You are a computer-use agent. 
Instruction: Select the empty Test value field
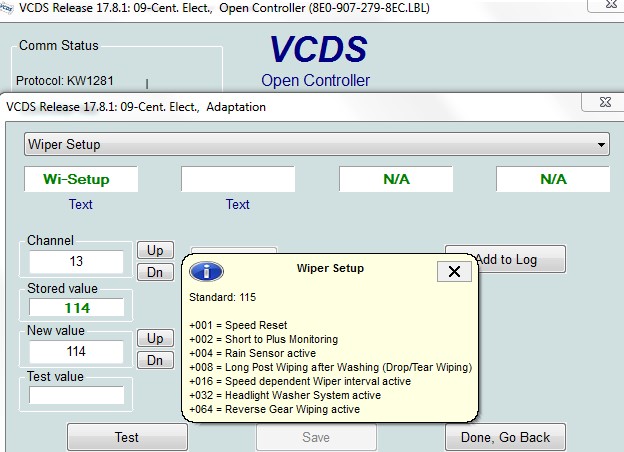(x=76, y=395)
